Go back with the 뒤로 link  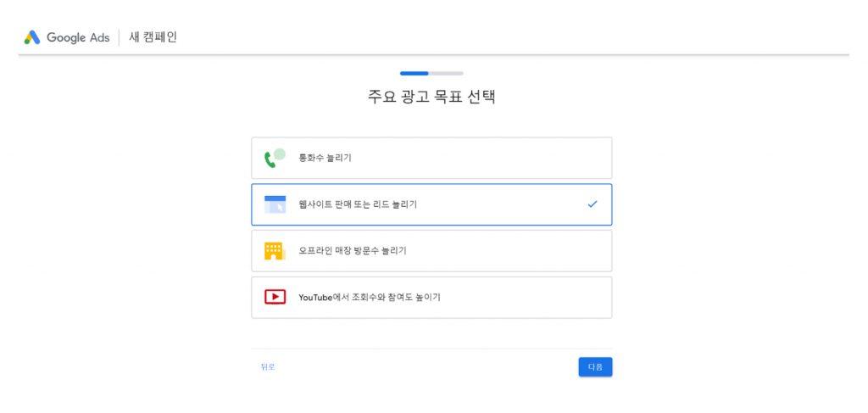coord(268,367)
